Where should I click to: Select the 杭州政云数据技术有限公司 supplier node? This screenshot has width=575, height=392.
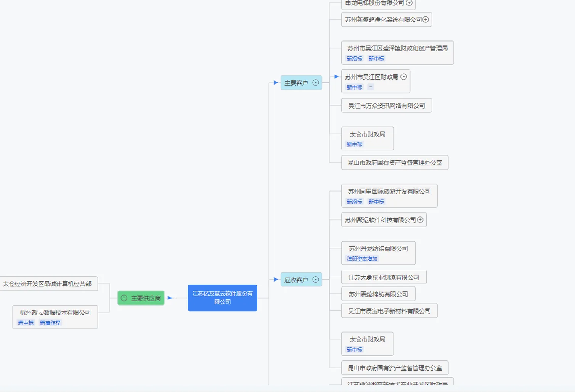tap(55, 317)
